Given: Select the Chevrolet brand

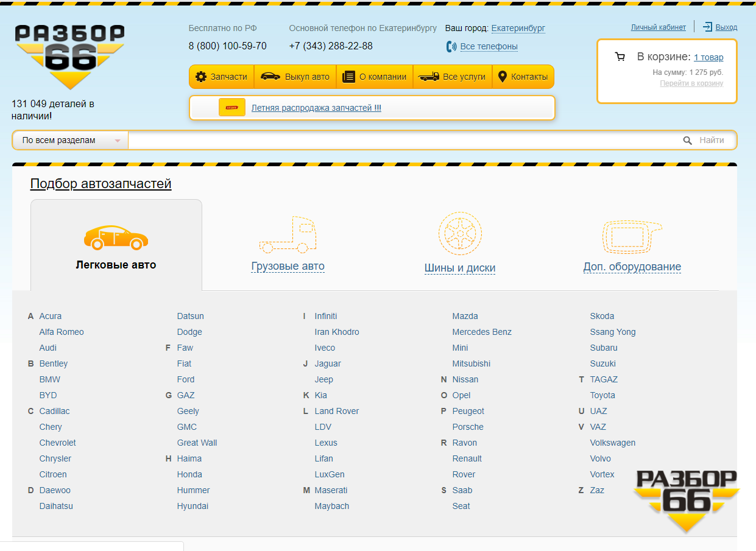Looking at the screenshot, I should [58, 443].
